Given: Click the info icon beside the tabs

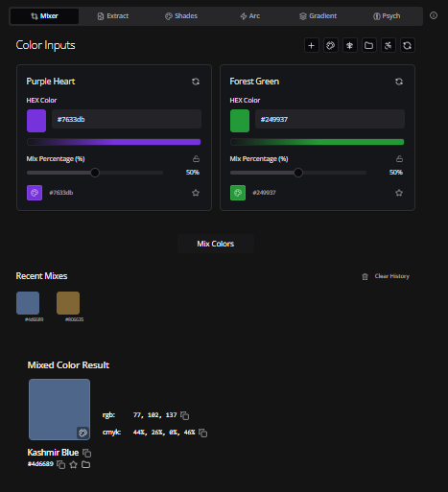Looking at the screenshot, I should (x=434, y=15).
